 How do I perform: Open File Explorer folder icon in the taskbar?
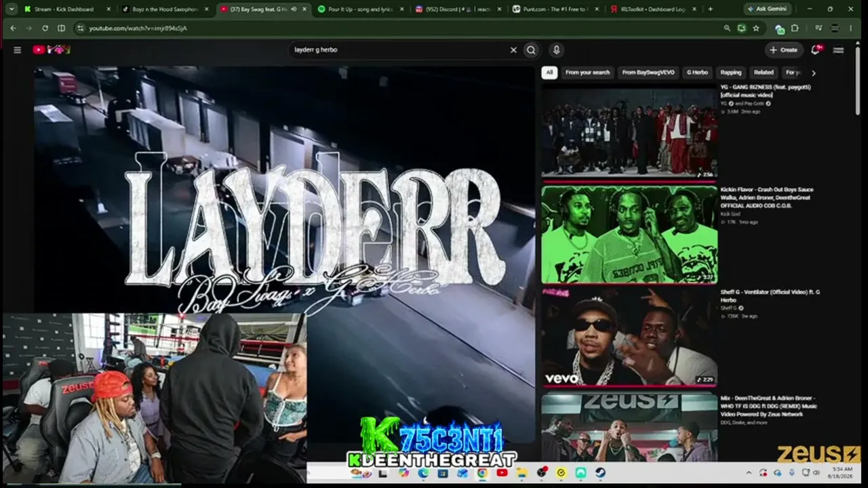521,472
